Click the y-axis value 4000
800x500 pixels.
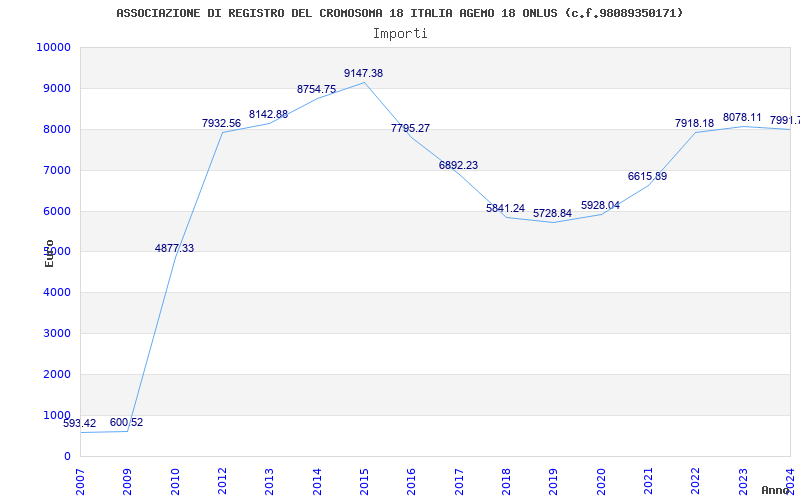[57, 292]
